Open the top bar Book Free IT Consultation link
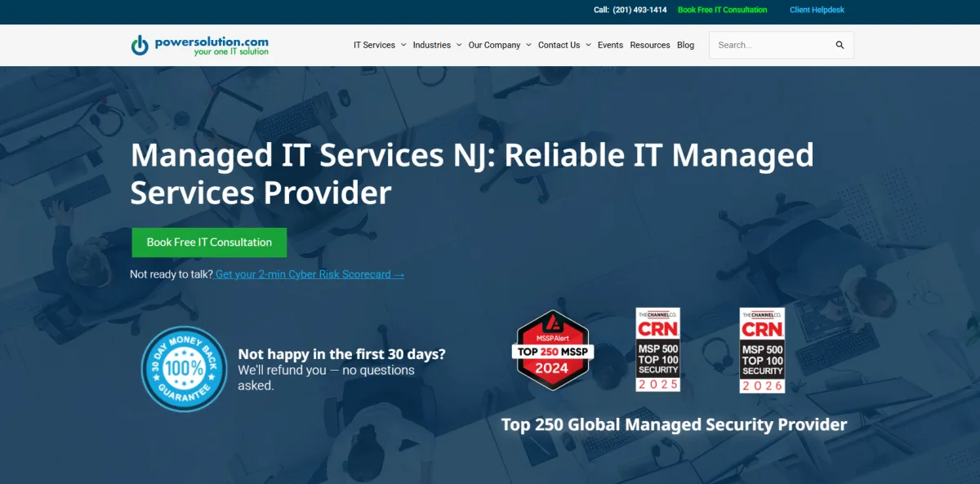 pos(723,10)
